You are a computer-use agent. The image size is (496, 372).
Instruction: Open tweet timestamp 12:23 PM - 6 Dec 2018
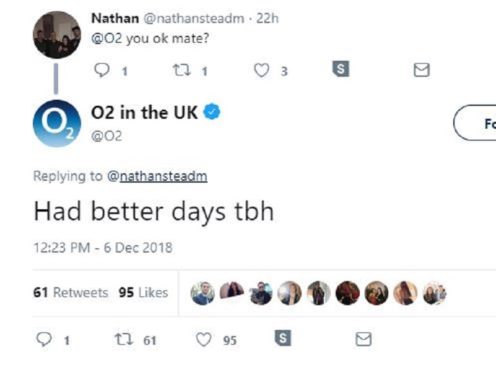click(x=103, y=248)
